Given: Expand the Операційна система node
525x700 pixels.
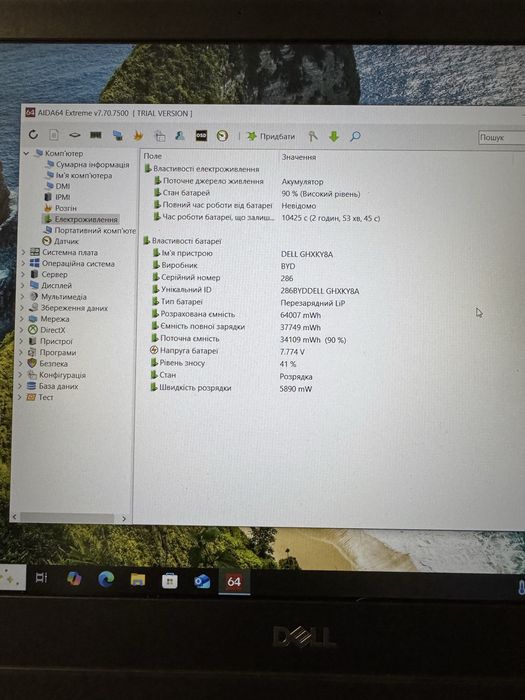Looking at the screenshot, I should coord(23,263).
